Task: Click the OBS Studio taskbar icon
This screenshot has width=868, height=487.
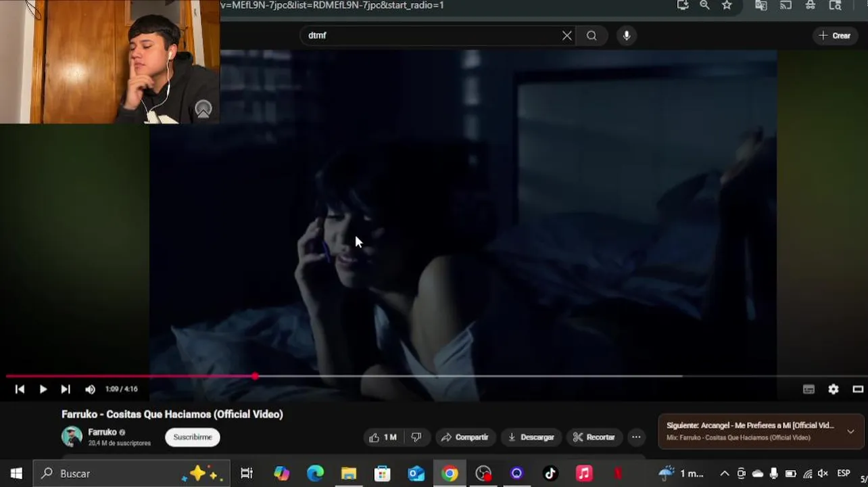Action: click(483, 473)
